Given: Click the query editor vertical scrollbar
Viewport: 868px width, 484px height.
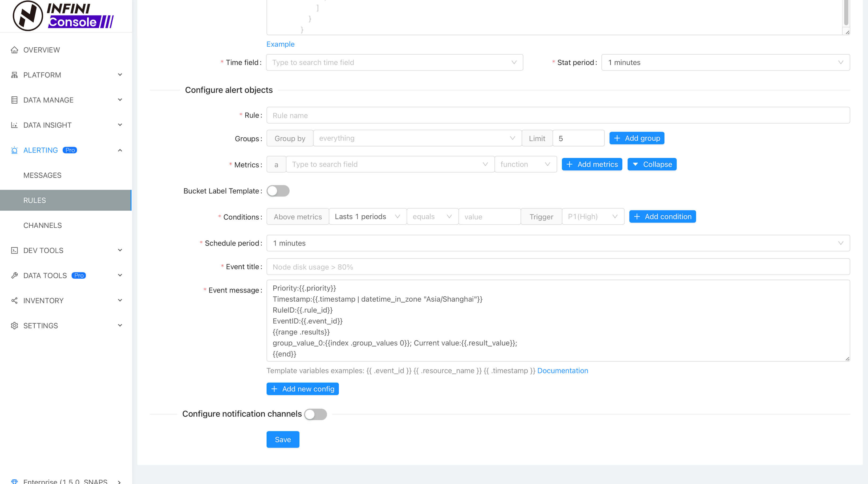Looking at the screenshot, I should click(846, 13).
